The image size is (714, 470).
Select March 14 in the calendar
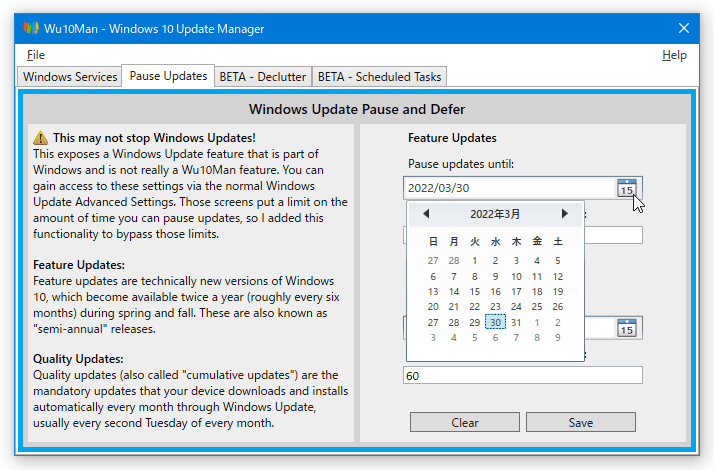pyautogui.click(x=454, y=291)
